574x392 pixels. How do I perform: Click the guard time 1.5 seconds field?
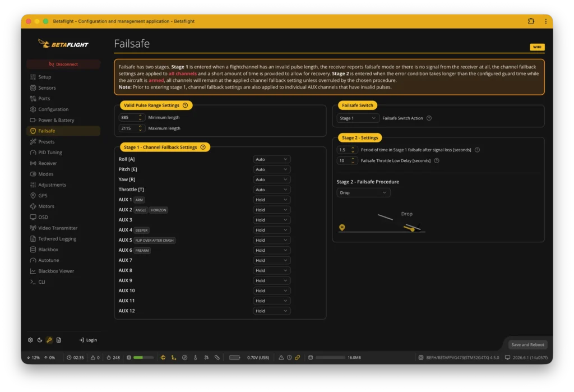(x=346, y=150)
